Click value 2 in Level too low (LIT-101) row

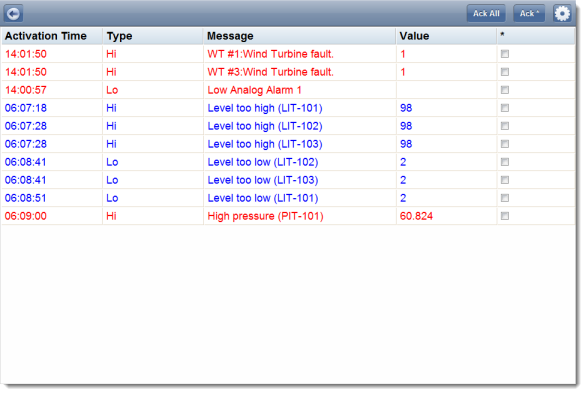pos(403,198)
